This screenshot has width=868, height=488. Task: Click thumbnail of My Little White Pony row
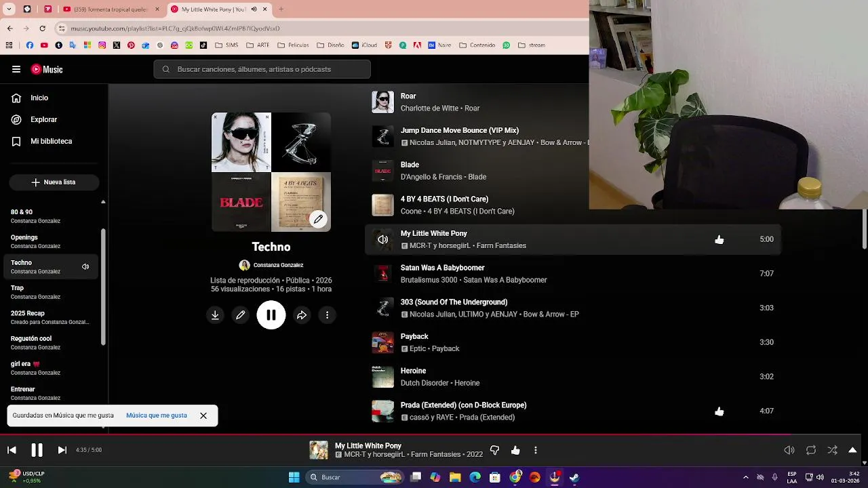(x=382, y=239)
